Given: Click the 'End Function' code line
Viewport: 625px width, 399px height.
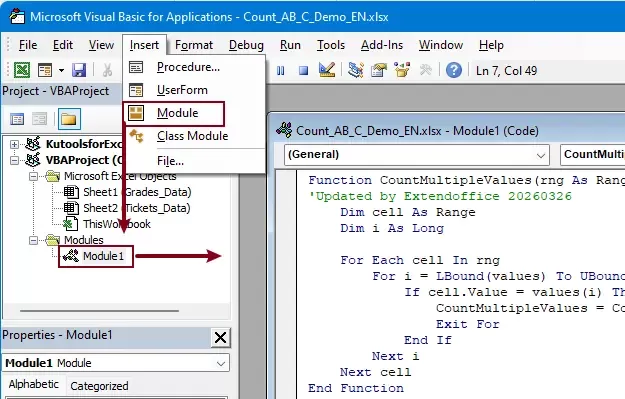Looking at the screenshot, I should [x=356, y=388].
